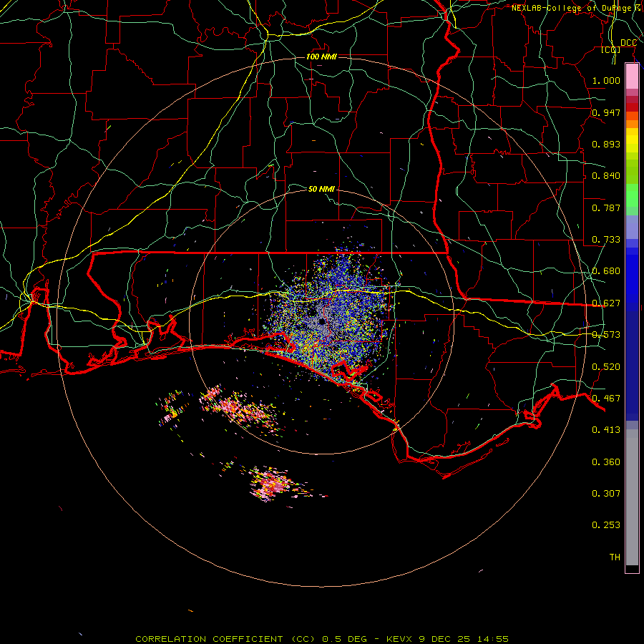This screenshot has height=644, width=644.
Task: Click the 0.680 scale value
Action: [x=606, y=271]
